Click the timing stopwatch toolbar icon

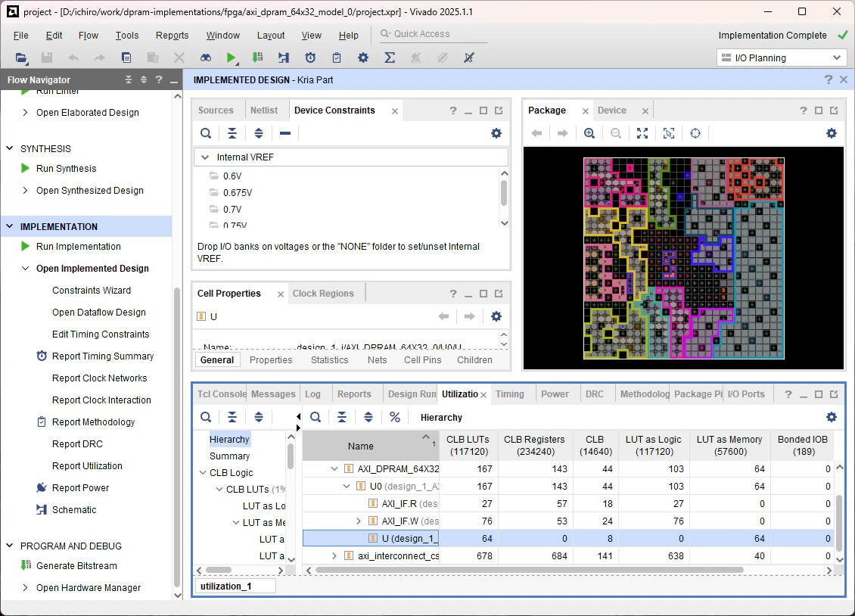point(310,58)
